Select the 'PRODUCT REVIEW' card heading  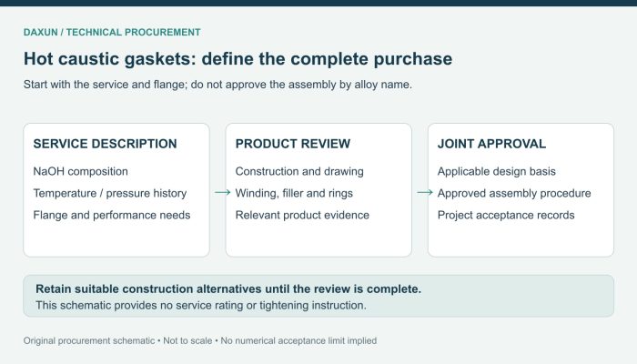coord(292,144)
